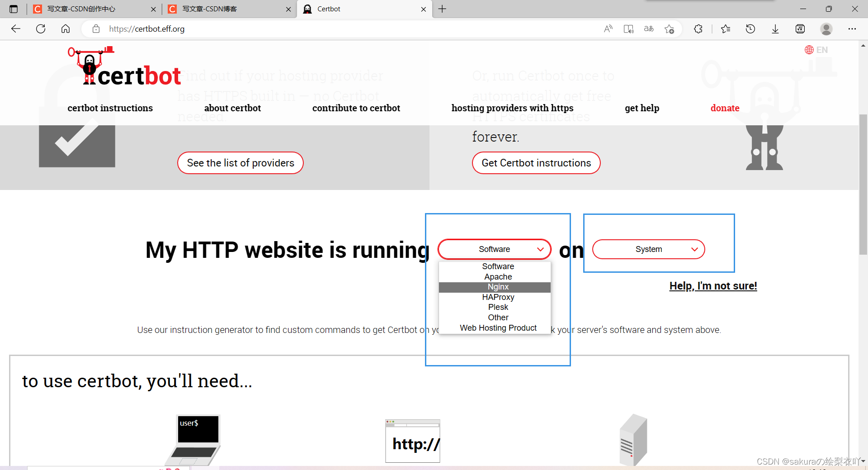Click the scrollbar up arrow
868x470 pixels.
[x=863, y=45]
